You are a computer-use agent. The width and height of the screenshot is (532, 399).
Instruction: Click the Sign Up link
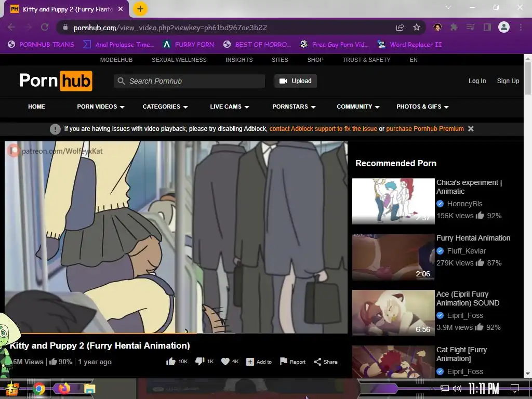pyautogui.click(x=508, y=81)
